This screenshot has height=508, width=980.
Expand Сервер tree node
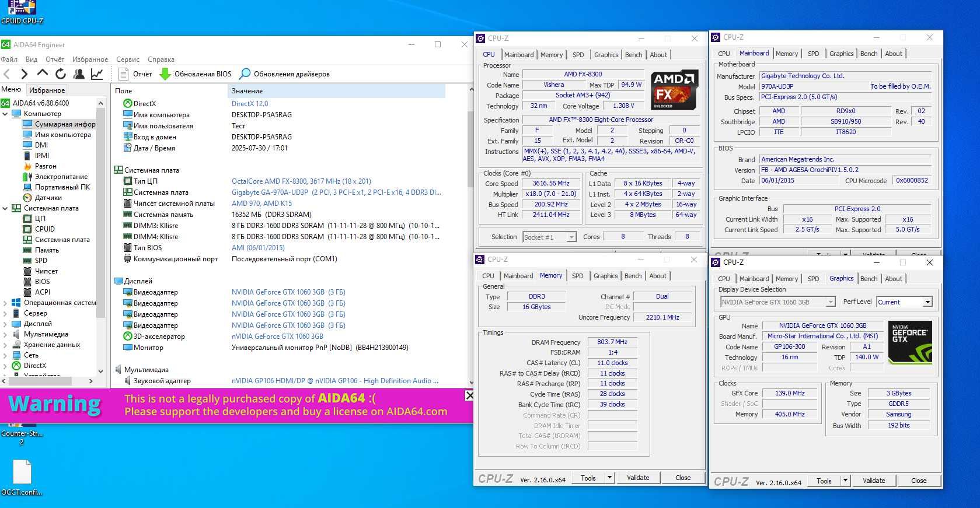[5, 313]
